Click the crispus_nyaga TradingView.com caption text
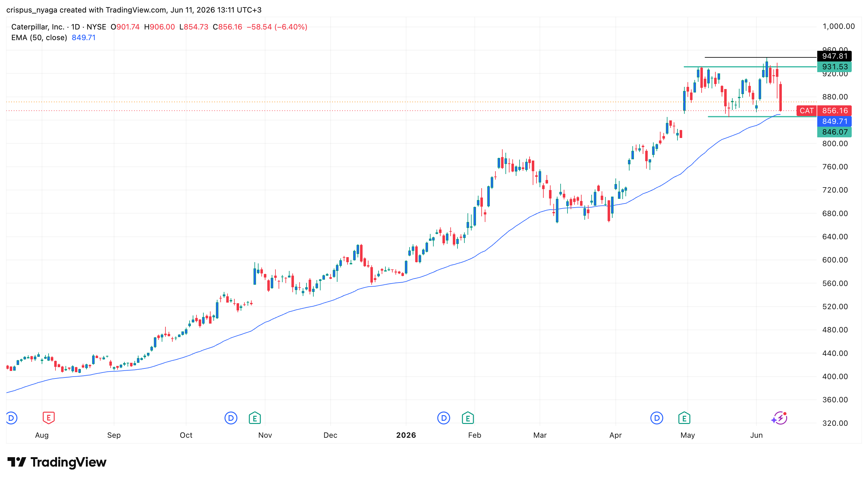The height and width of the screenshot is (481, 868). tap(134, 10)
